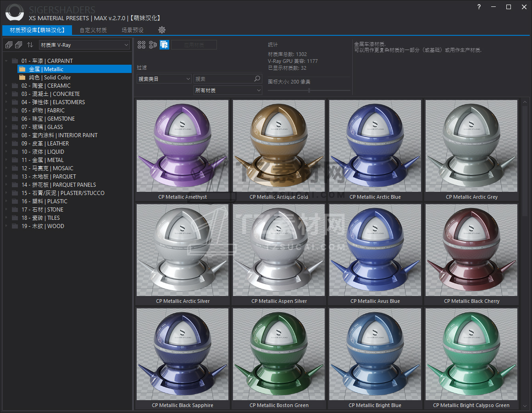Click the folder icon of 01 CARPAINT

coord(15,61)
